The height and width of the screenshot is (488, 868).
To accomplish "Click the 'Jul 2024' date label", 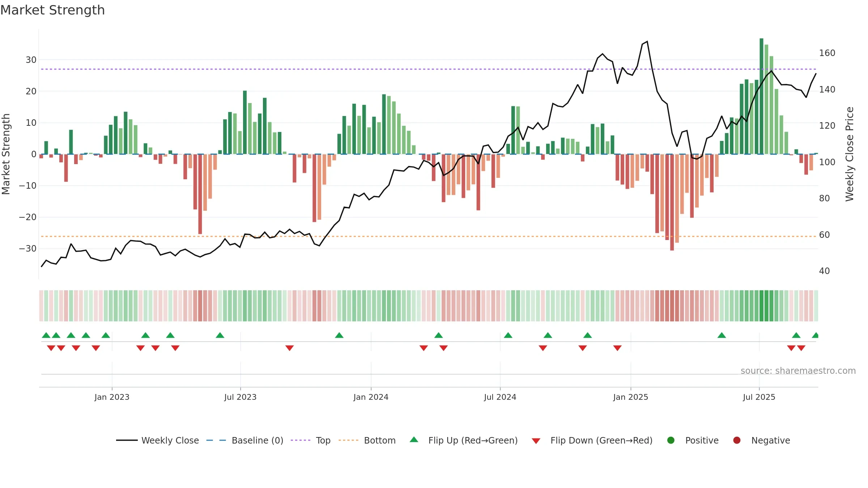I will pos(500,397).
